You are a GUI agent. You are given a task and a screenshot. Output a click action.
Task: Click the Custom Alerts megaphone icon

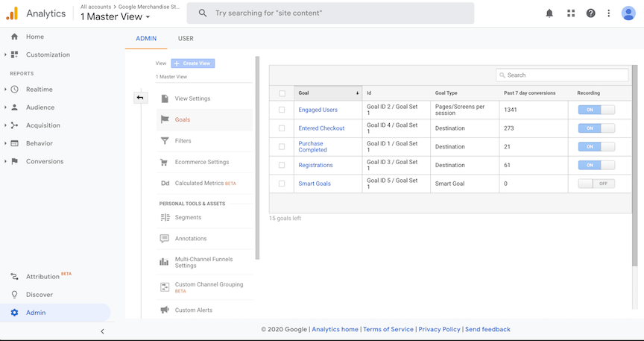coord(165,310)
